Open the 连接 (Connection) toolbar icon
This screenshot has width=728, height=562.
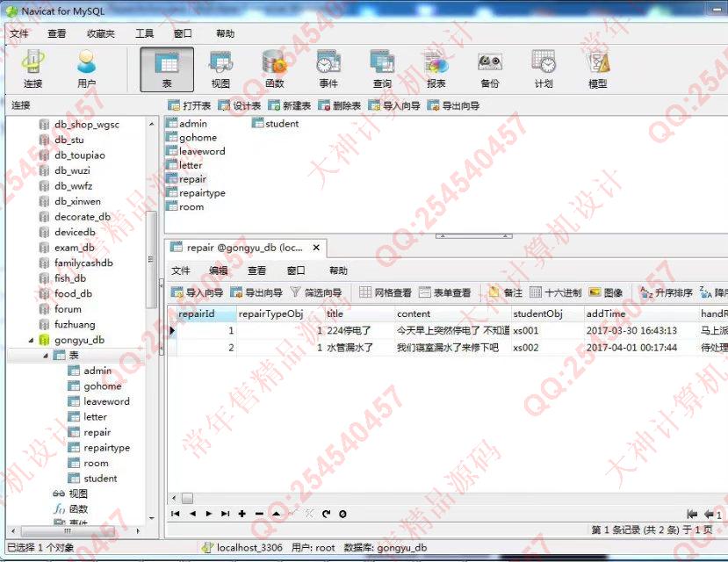point(33,69)
